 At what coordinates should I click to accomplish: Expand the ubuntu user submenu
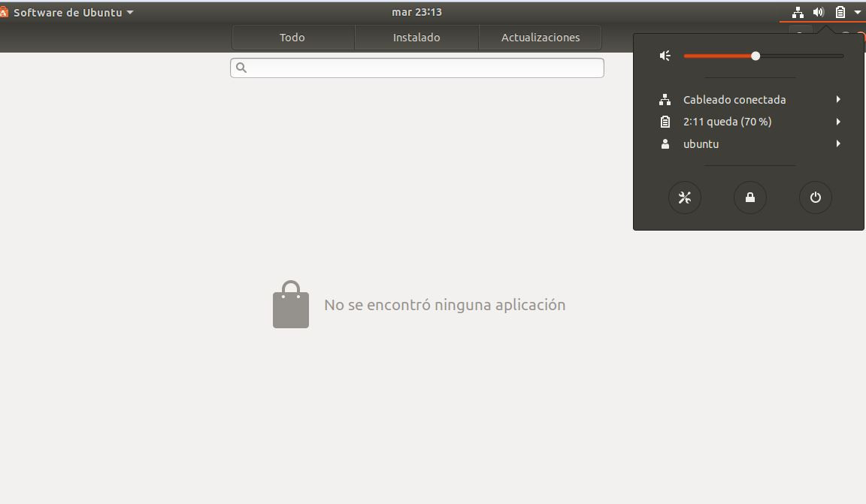pos(837,143)
